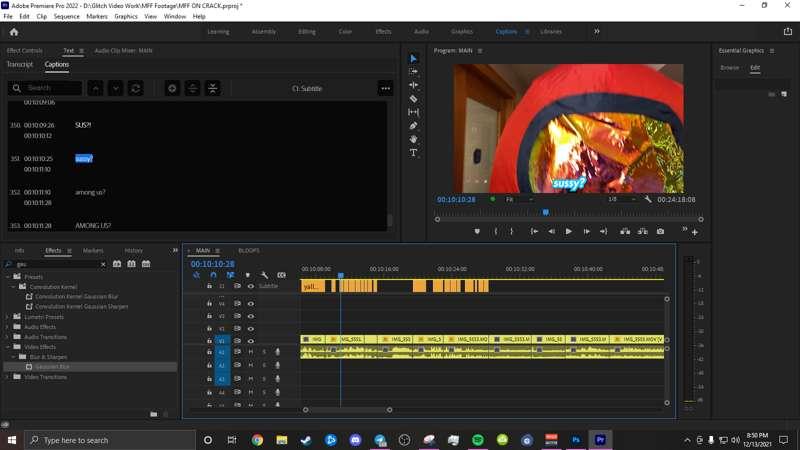Expand the Audio Effects folder

(x=8, y=327)
